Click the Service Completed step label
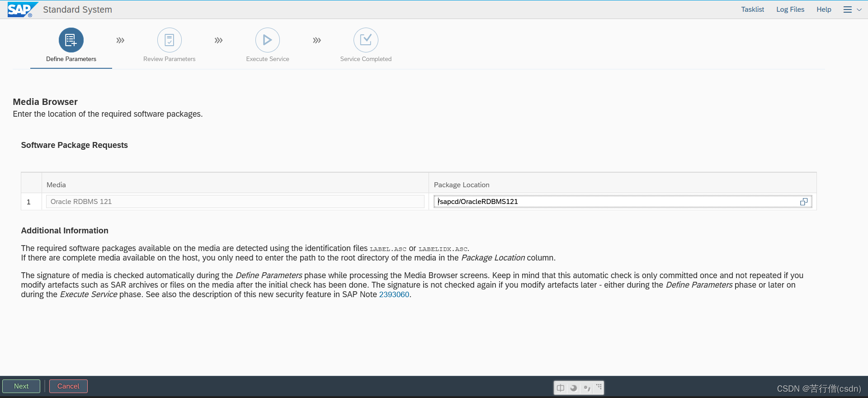 366,59
